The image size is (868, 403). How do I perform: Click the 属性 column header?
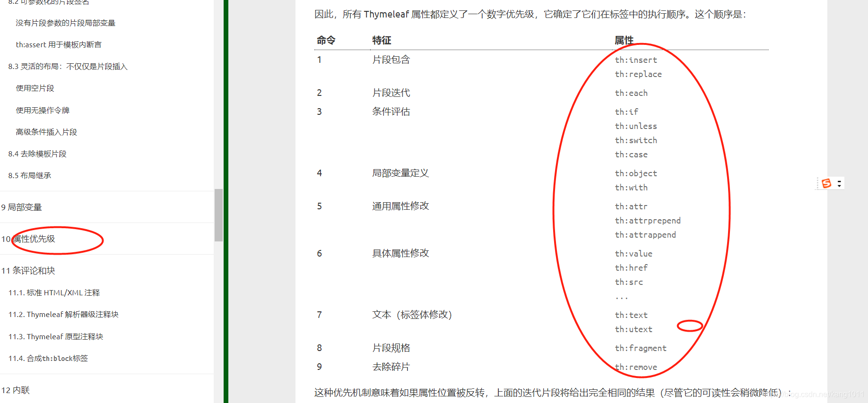624,40
